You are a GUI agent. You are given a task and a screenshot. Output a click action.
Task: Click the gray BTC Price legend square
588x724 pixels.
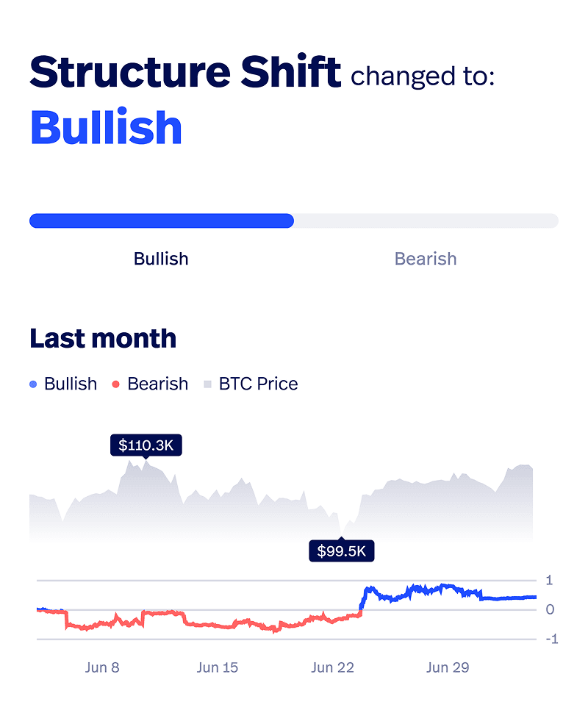point(208,384)
